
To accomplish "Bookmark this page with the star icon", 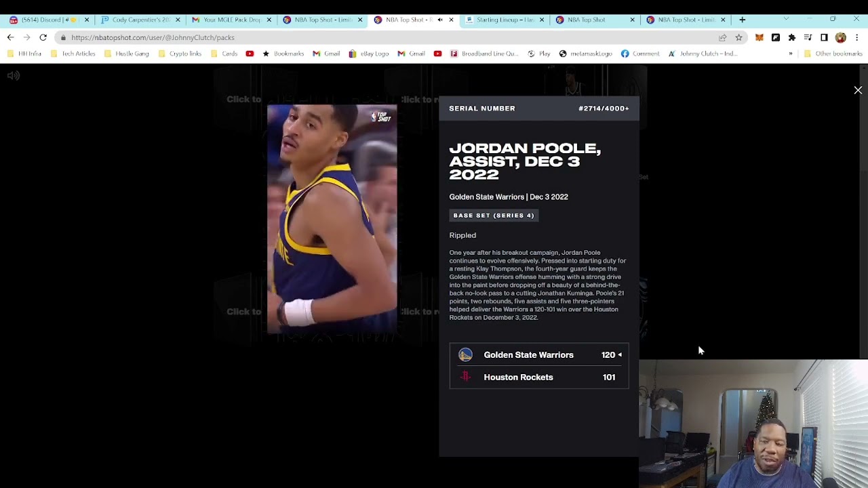I will 738,37.
